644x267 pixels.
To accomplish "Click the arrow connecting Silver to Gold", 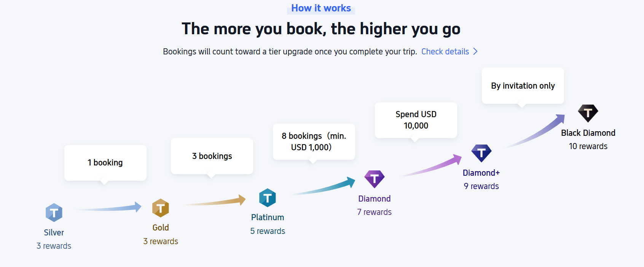I will [110, 208].
